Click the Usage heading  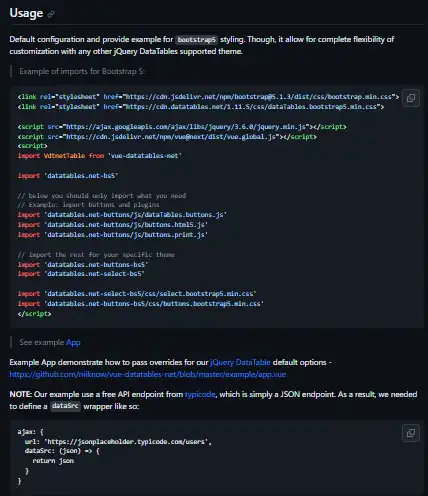(x=26, y=13)
